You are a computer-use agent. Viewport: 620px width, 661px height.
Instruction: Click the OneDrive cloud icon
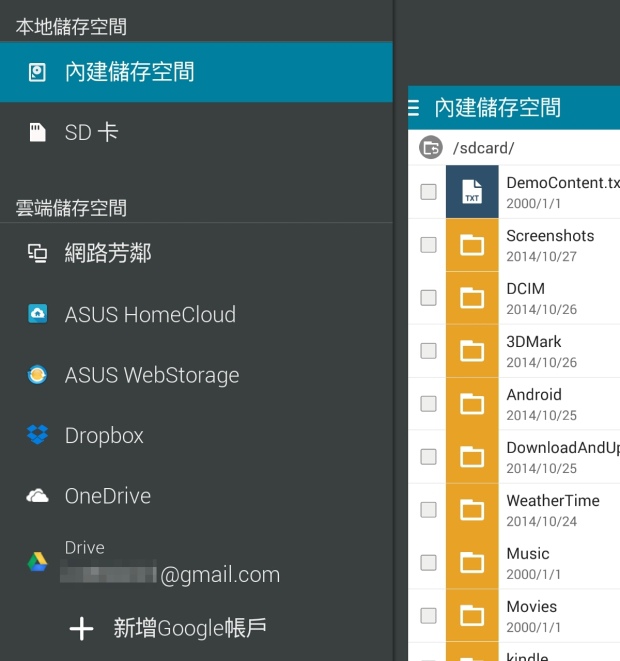pyautogui.click(x=38, y=496)
